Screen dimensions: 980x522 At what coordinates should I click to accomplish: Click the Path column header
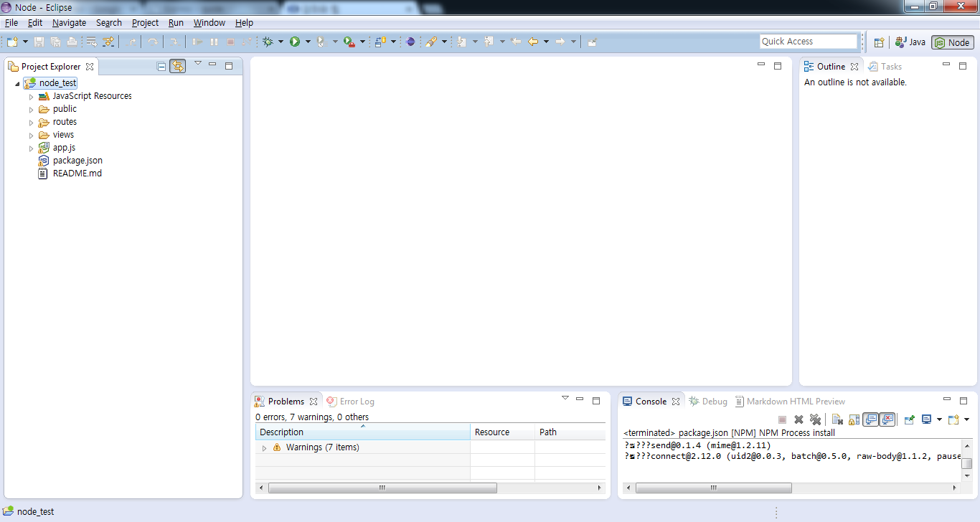tap(570, 432)
